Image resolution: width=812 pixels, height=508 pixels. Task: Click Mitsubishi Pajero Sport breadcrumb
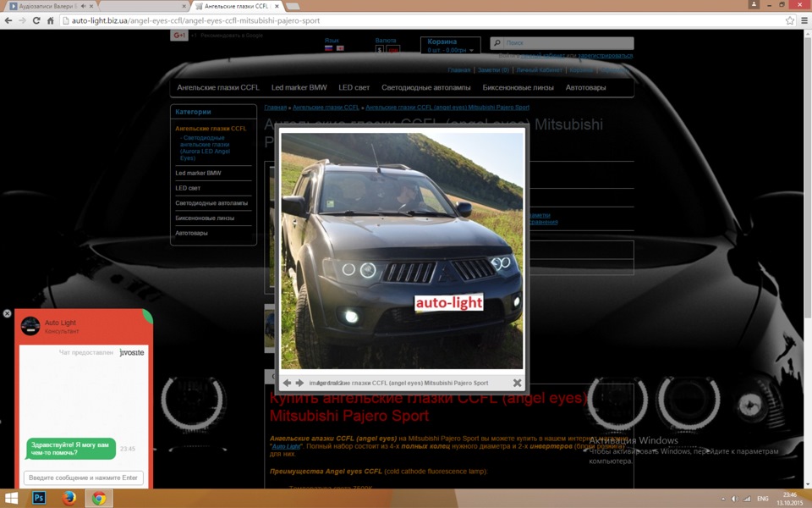(x=447, y=108)
